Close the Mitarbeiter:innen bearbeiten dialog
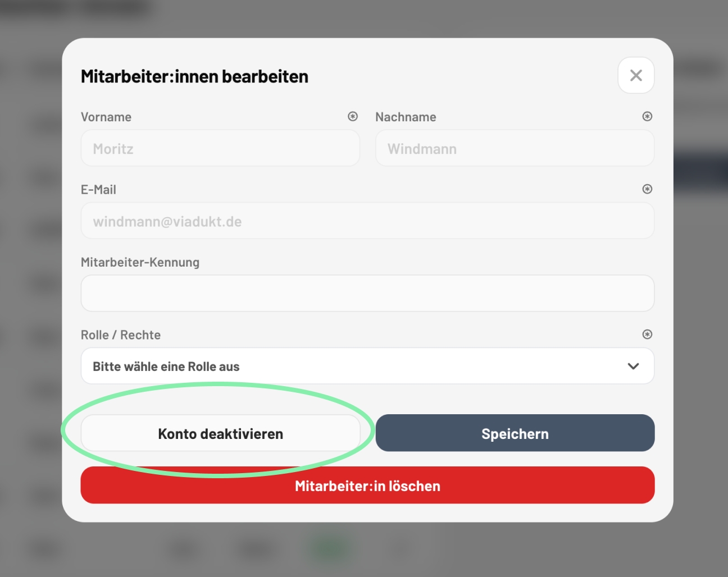Screen dimensions: 728x577 click(x=636, y=75)
